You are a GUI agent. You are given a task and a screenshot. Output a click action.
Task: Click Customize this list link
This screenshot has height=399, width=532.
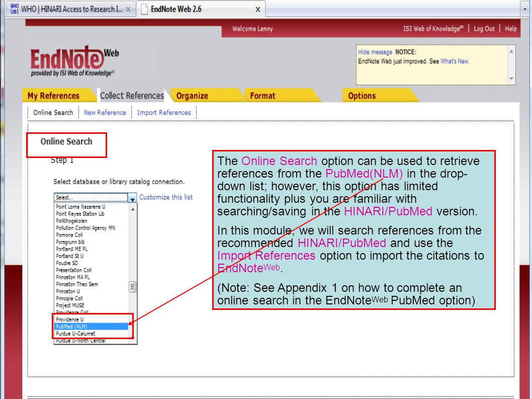166,197
